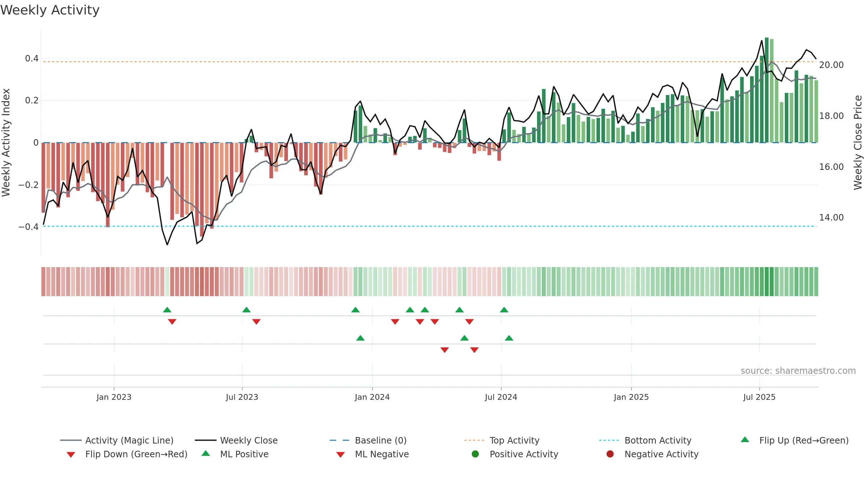The width and height of the screenshot is (868, 488).
Task: Click the "Weekly Activity" chart title
Action: [50, 10]
